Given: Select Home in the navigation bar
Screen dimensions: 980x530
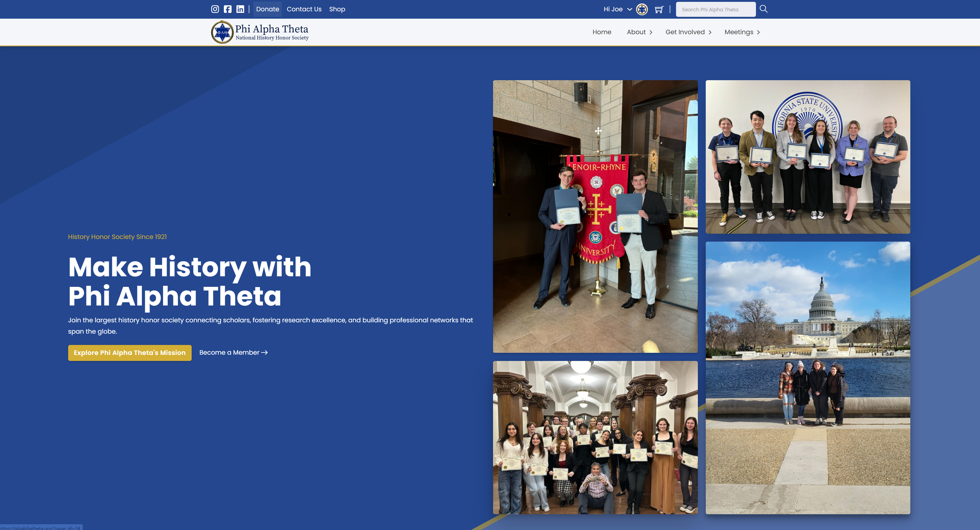Looking at the screenshot, I should pos(602,32).
